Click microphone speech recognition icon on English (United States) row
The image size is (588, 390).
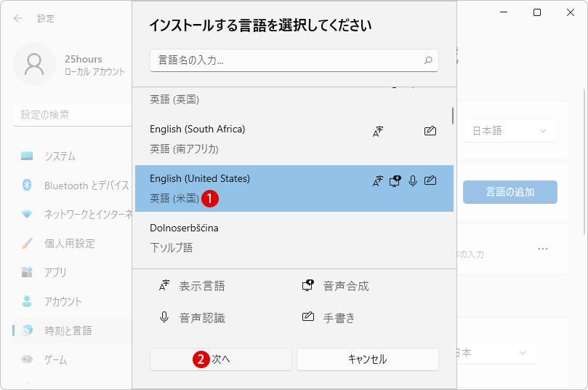pos(413,181)
